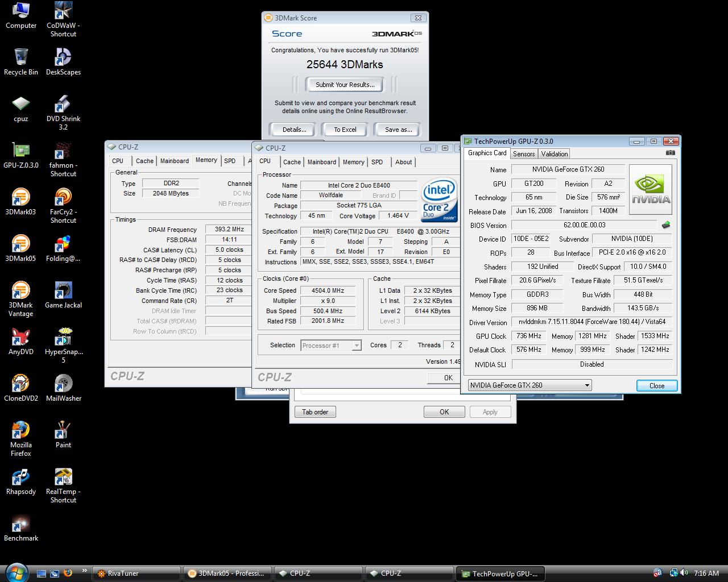Click the volume icon in system tray
The image size is (728, 582).
(x=684, y=573)
